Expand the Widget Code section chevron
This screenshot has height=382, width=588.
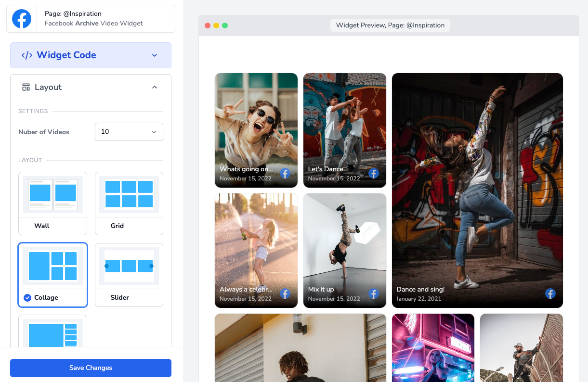pyautogui.click(x=155, y=55)
